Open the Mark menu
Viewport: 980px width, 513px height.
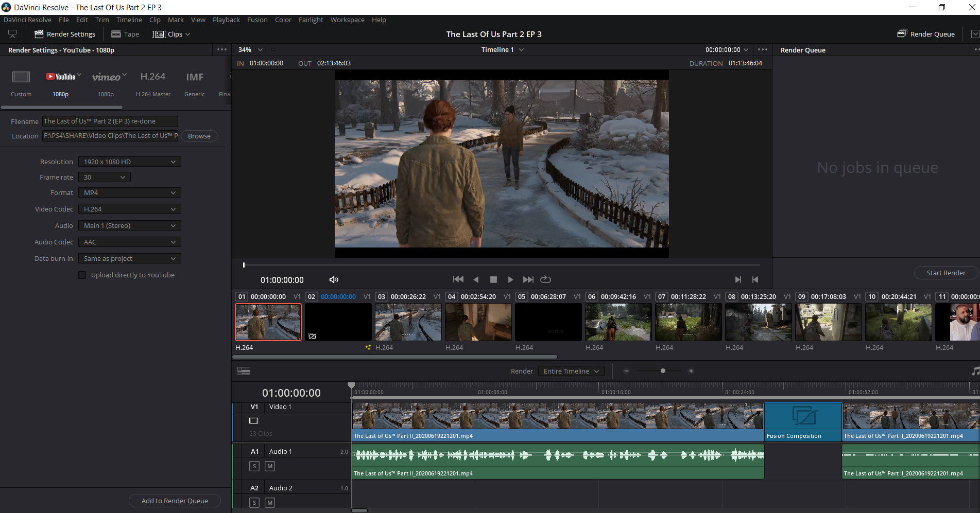coord(176,20)
